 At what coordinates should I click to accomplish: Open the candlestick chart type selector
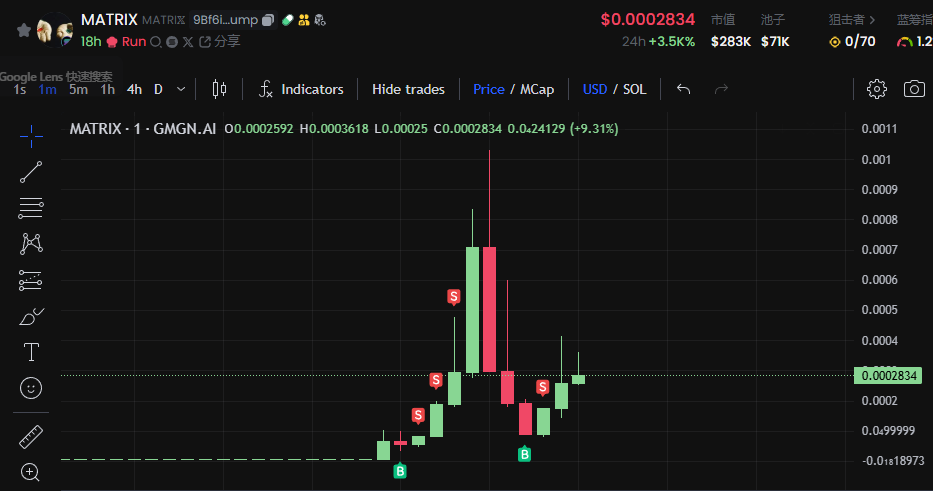[x=219, y=89]
